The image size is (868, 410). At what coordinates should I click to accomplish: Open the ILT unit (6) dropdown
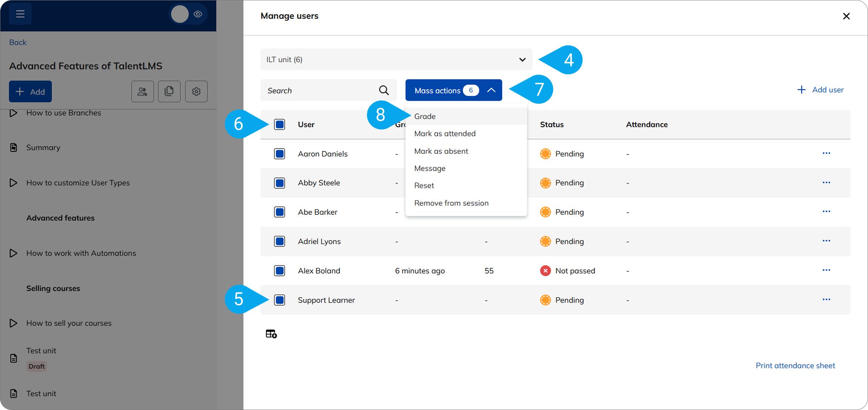coord(396,60)
